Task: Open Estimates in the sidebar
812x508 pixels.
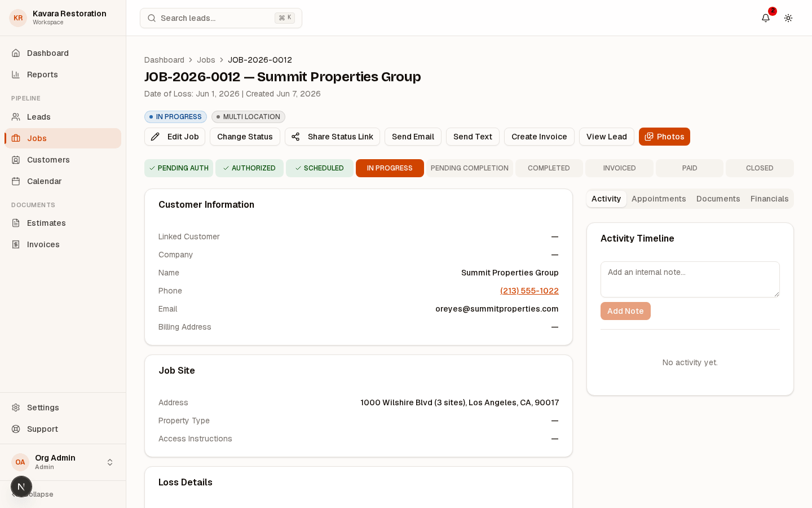Action: pos(63,223)
